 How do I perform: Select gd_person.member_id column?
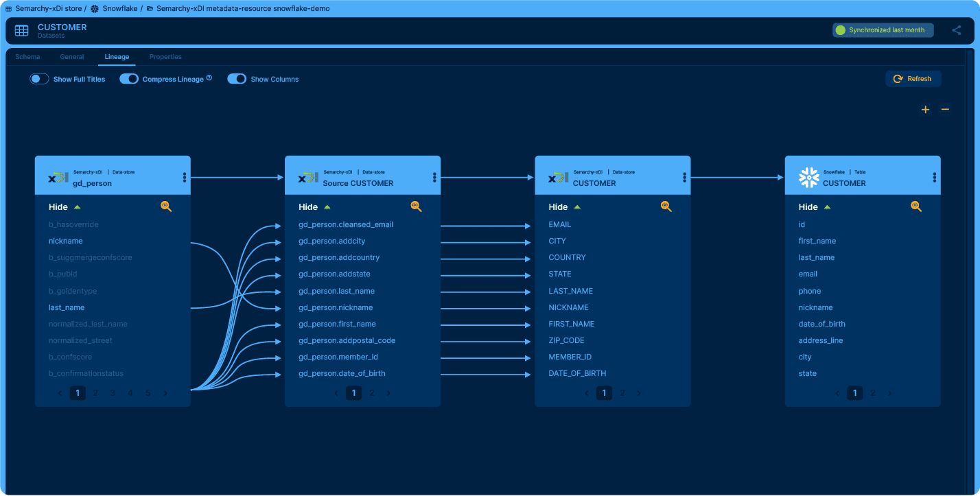338,357
